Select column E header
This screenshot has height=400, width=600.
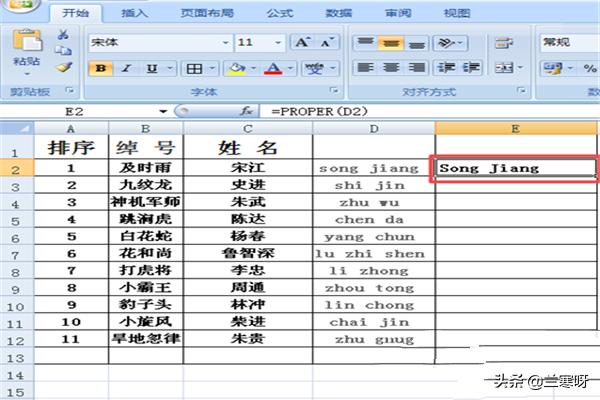[x=516, y=129]
